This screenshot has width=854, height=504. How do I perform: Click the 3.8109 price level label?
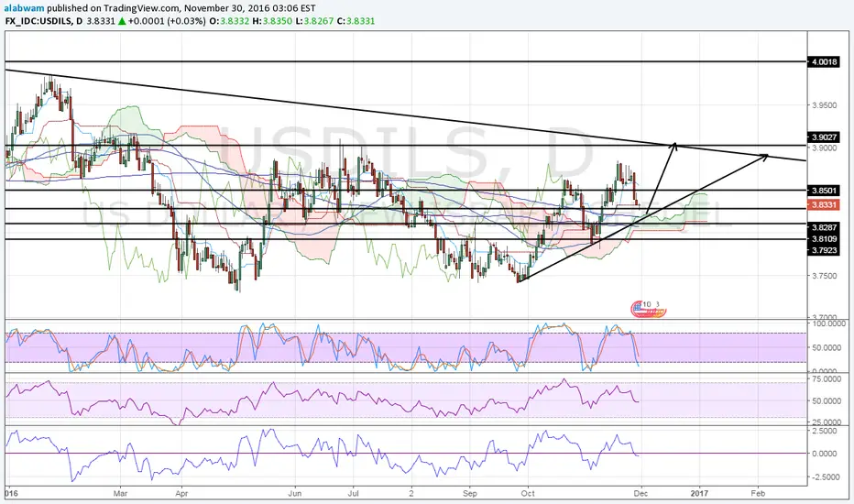[824, 238]
